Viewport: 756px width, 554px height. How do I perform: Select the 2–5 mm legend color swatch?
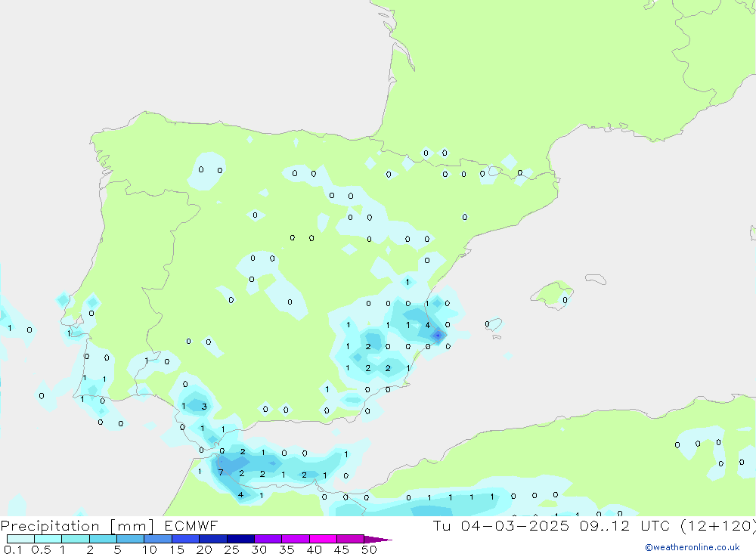(x=103, y=539)
